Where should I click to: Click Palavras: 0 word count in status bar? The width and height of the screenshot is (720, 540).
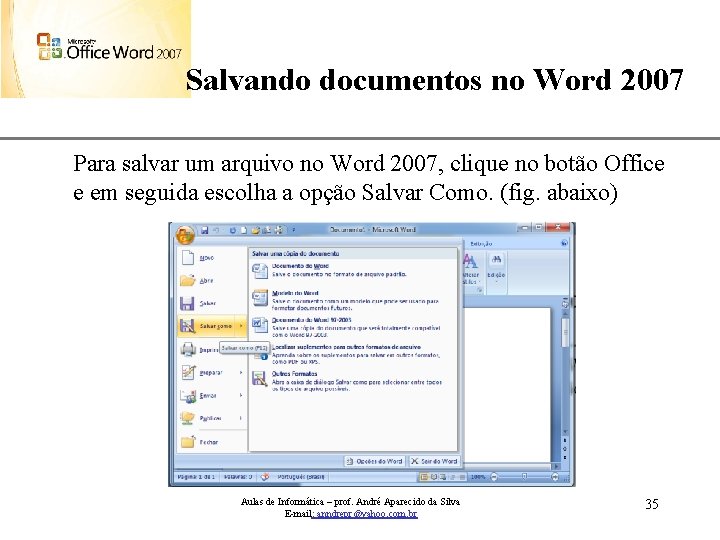[x=238, y=477]
